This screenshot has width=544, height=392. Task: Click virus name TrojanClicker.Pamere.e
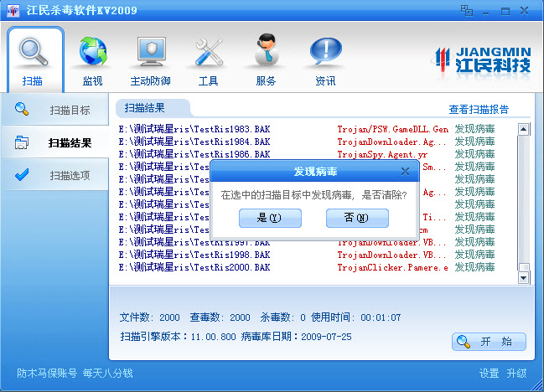point(392,267)
